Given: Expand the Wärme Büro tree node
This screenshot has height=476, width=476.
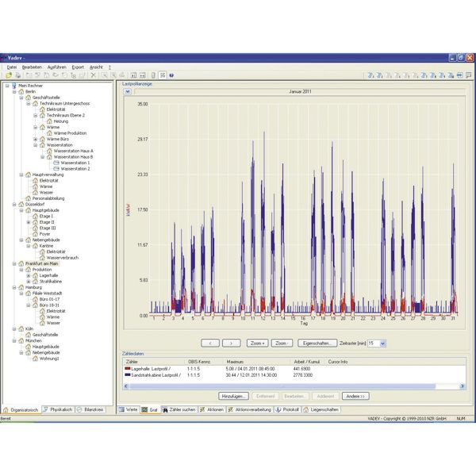Looking at the screenshot, I should [x=36, y=139].
